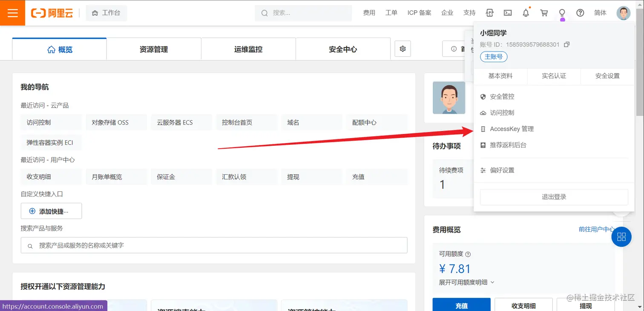Screen dimensions: 644x311
Task: Follow 前往用户中心 link
Action: pos(596,229)
